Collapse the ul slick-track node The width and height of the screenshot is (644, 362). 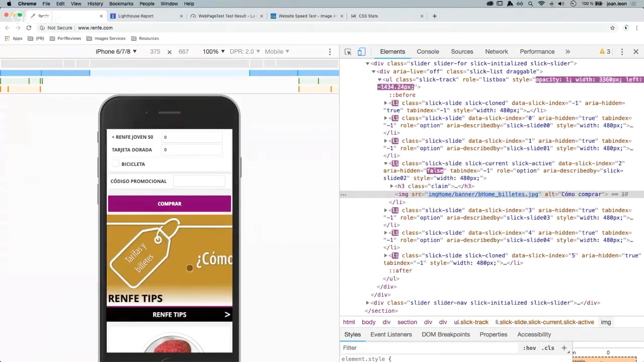(x=380, y=80)
